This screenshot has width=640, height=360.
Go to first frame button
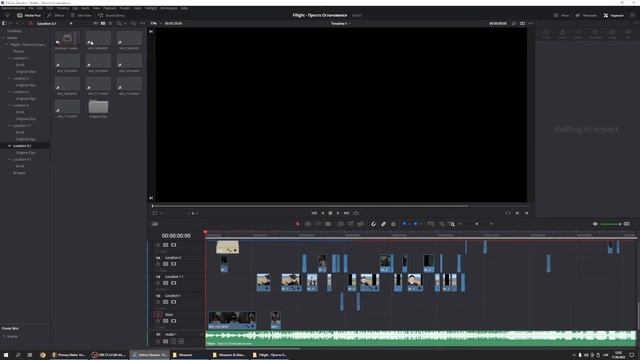[x=314, y=213]
